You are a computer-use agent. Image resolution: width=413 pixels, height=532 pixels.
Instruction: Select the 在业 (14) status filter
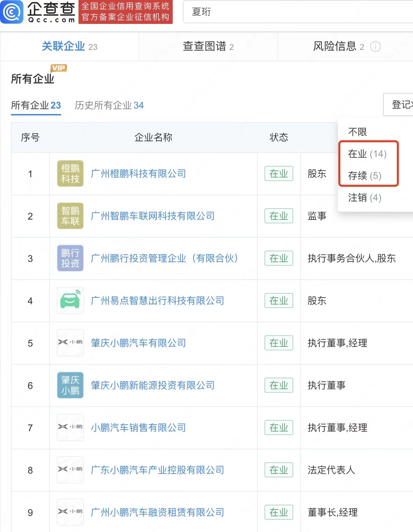[x=367, y=154]
